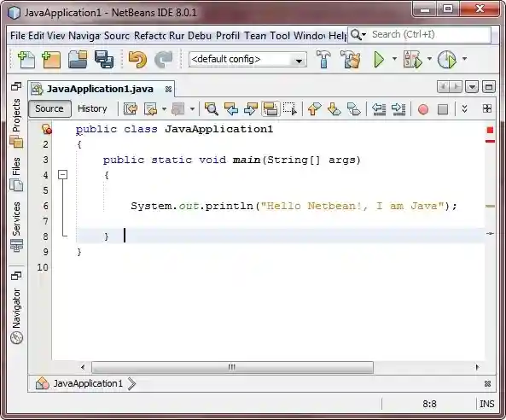The width and height of the screenshot is (506, 420).
Task: Toggle Bookmark in editor toolbar
Action: pyautogui.click(x=353, y=108)
